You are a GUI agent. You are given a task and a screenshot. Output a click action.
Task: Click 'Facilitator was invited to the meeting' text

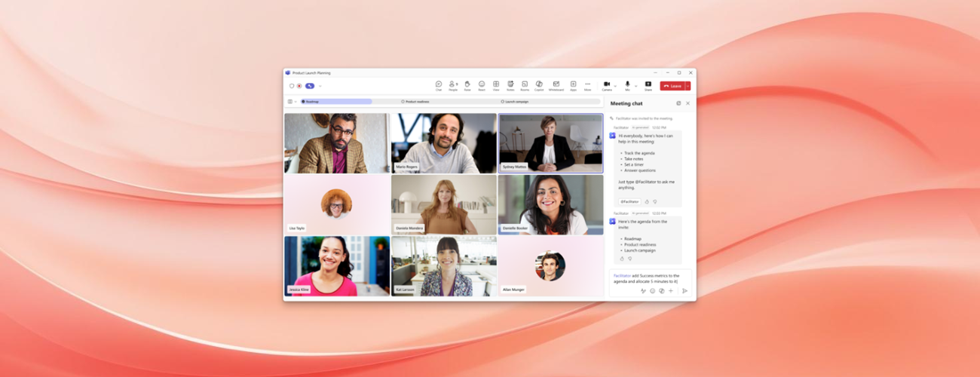coord(644,118)
